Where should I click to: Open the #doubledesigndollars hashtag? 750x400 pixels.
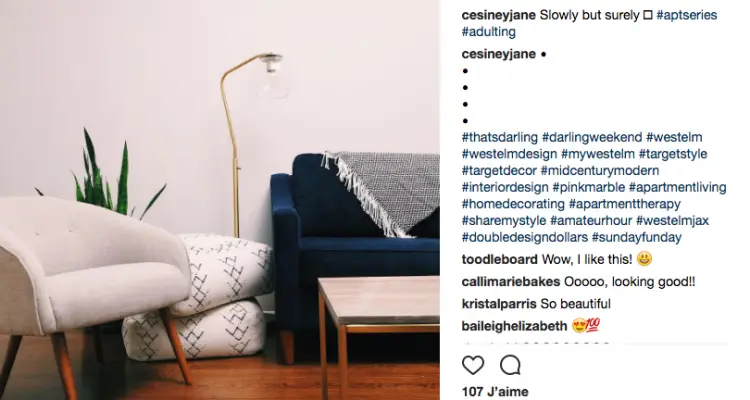pos(525,237)
